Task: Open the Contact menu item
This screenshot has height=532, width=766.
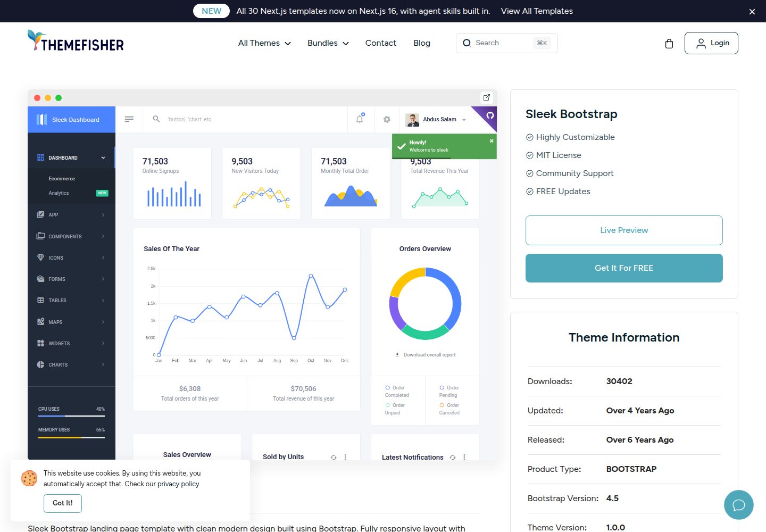Action: (381, 43)
